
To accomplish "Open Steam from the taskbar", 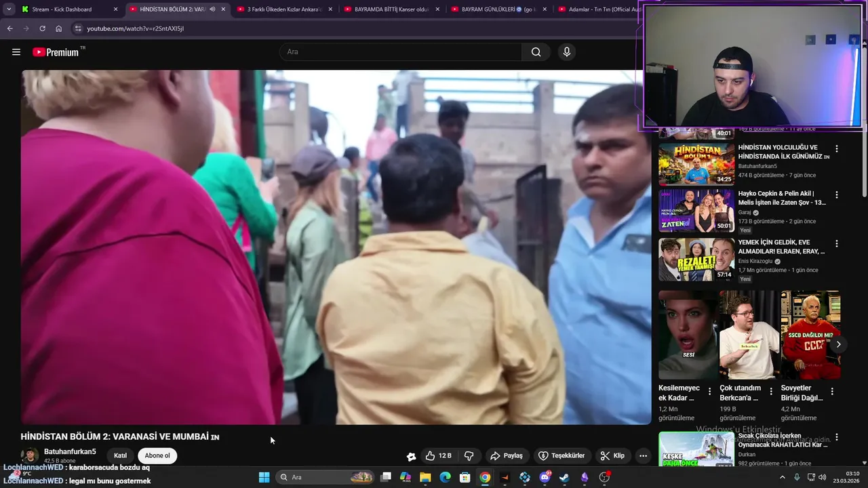I will 564,477.
